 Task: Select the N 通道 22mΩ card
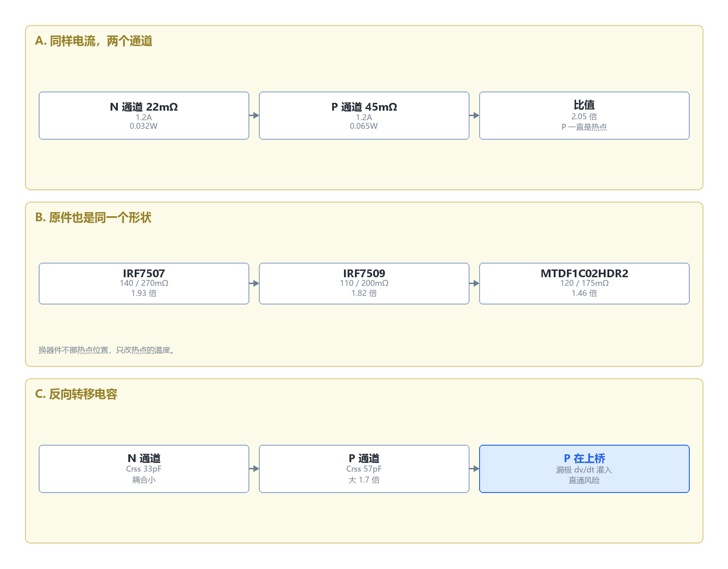(144, 116)
